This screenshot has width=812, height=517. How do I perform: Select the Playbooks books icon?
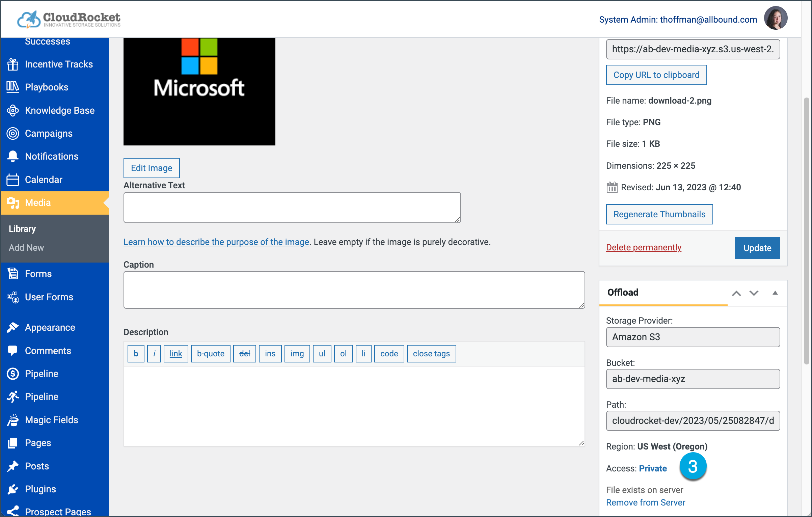(x=13, y=87)
